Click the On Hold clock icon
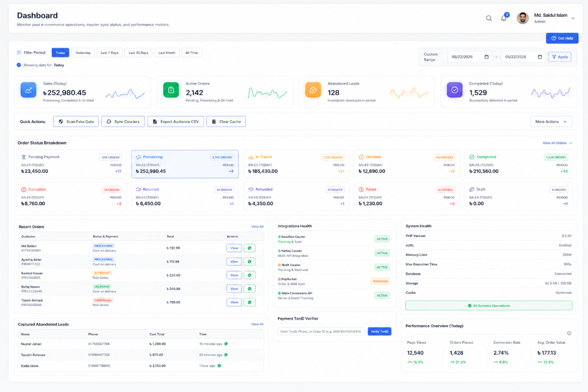 [x=361, y=157]
